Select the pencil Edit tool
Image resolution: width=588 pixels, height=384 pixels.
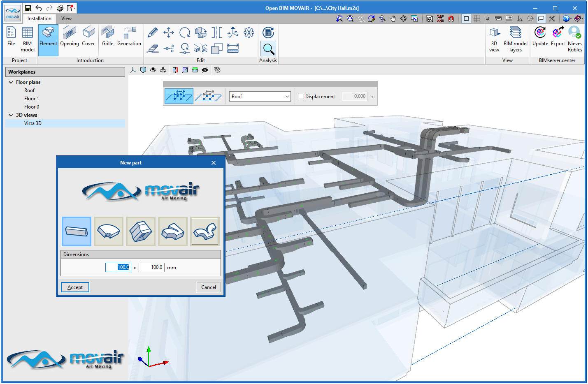(153, 32)
